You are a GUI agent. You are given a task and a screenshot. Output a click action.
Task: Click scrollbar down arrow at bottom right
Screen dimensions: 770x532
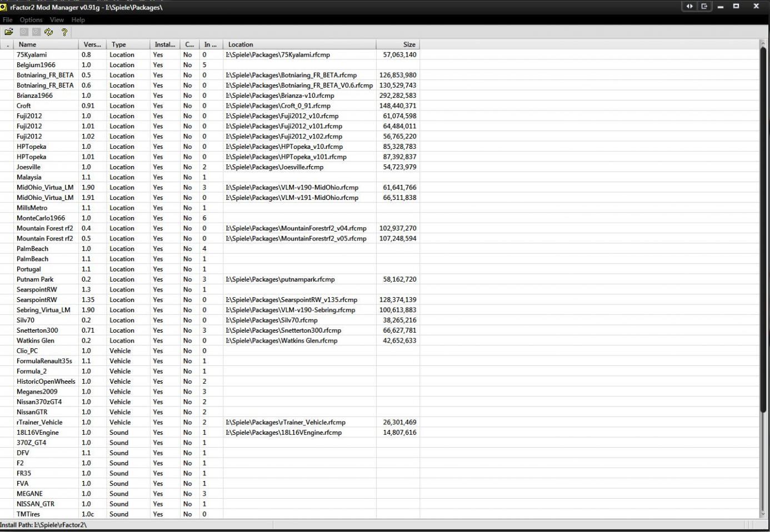click(763, 514)
